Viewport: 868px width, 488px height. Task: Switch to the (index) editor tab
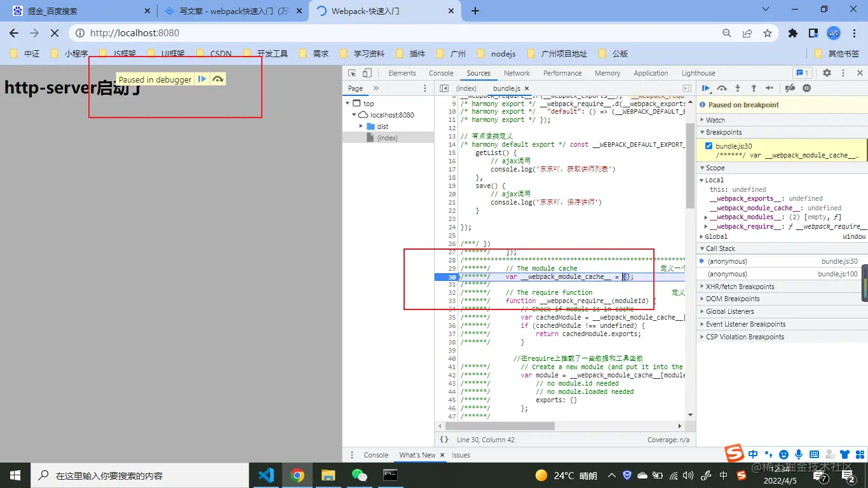coord(466,88)
